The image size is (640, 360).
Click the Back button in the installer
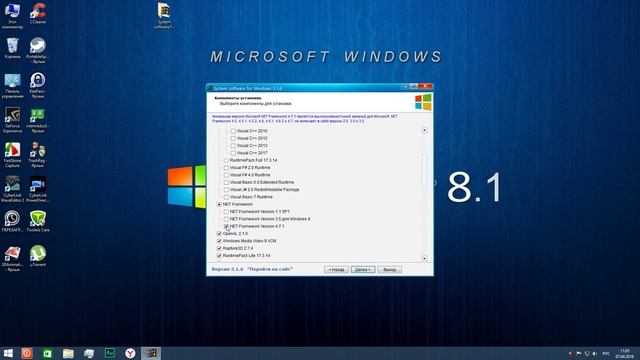336,269
